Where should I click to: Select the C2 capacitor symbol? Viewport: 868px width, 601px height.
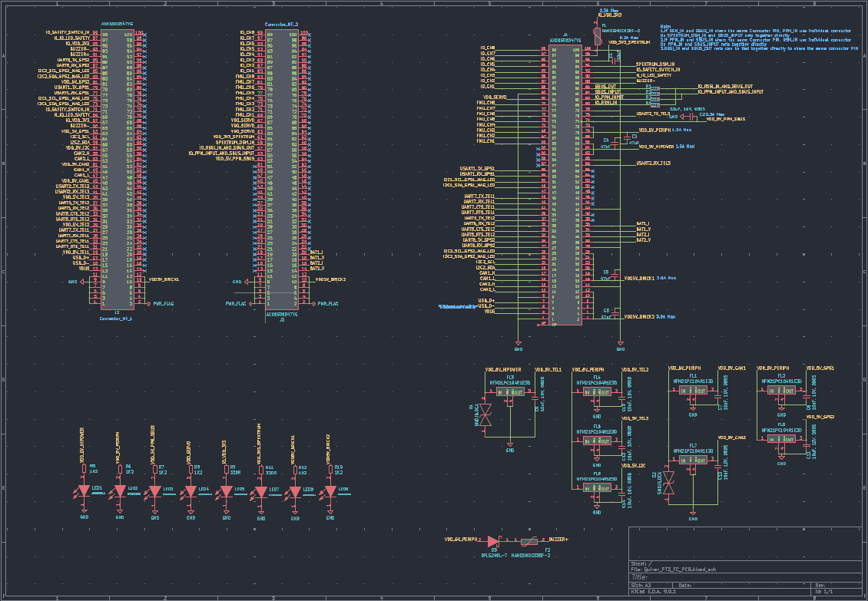point(691,117)
